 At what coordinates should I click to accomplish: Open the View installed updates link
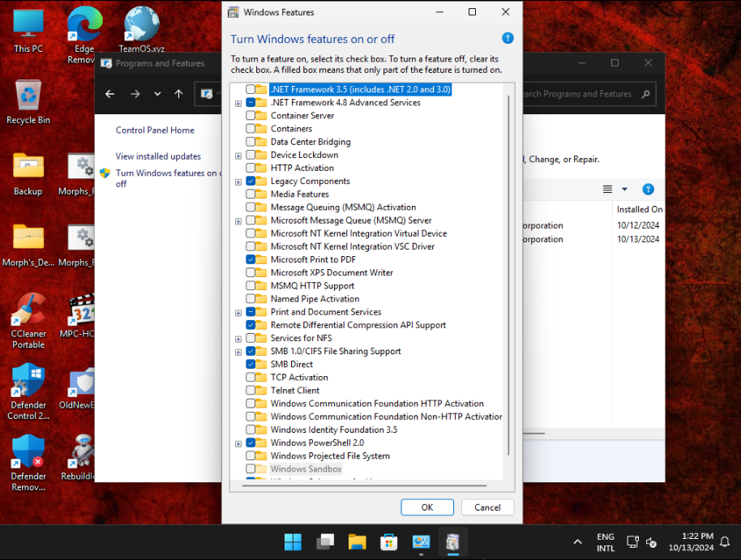tap(158, 156)
